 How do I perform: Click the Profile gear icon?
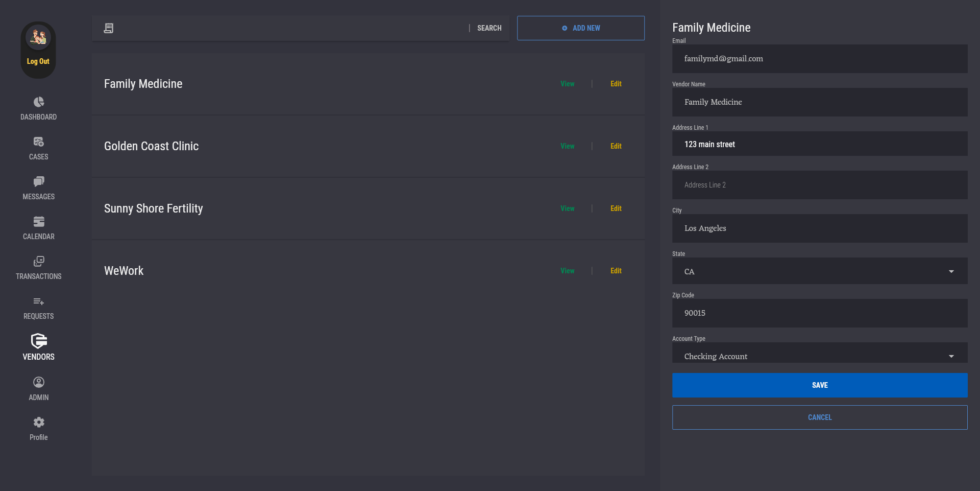(x=39, y=422)
